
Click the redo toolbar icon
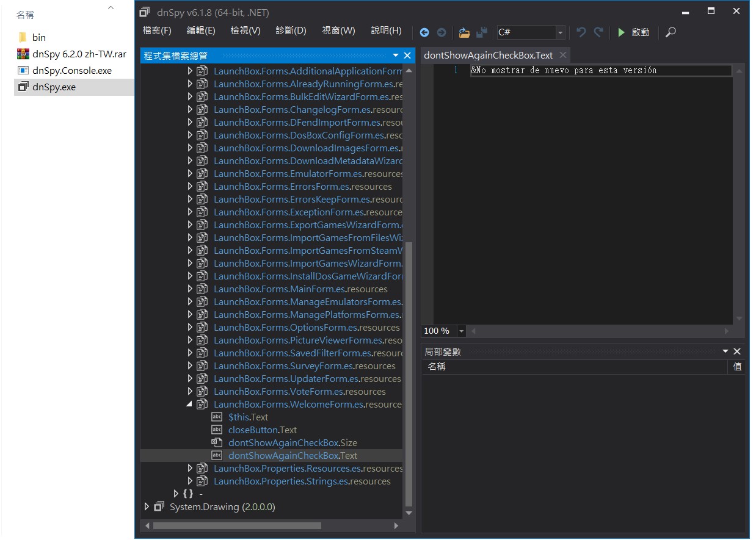point(598,32)
